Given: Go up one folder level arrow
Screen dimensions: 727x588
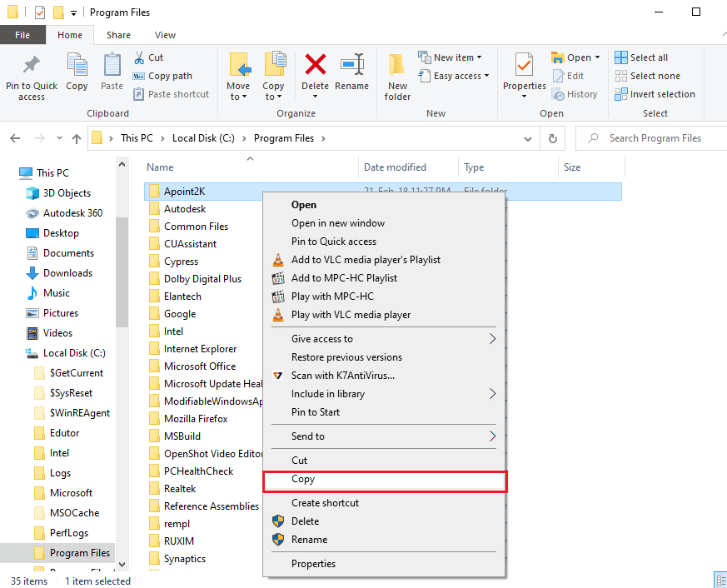Looking at the screenshot, I should click(77, 138).
